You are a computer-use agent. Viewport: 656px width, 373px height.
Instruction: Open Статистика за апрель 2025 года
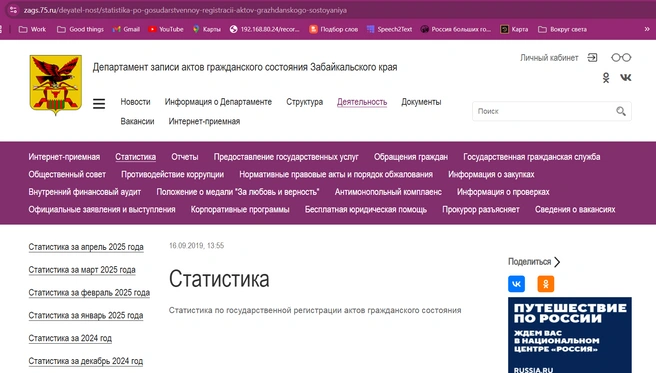pyautogui.click(x=86, y=247)
